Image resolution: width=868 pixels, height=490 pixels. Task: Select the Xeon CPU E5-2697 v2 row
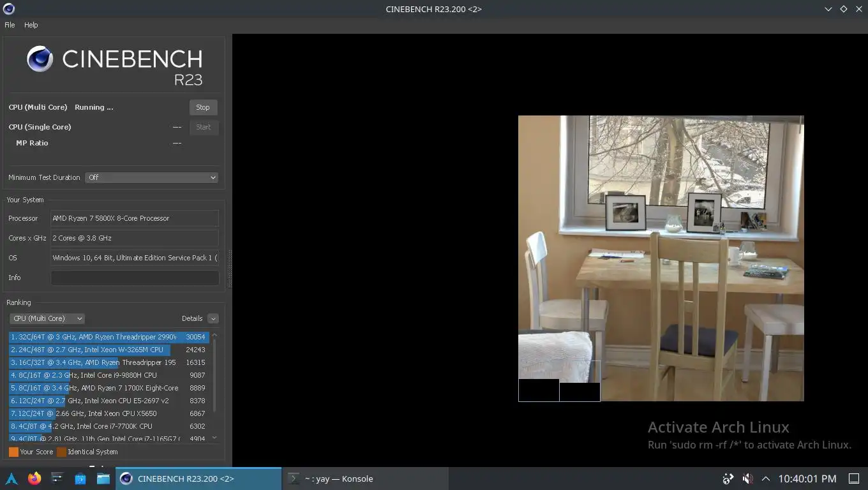coord(109,401)
